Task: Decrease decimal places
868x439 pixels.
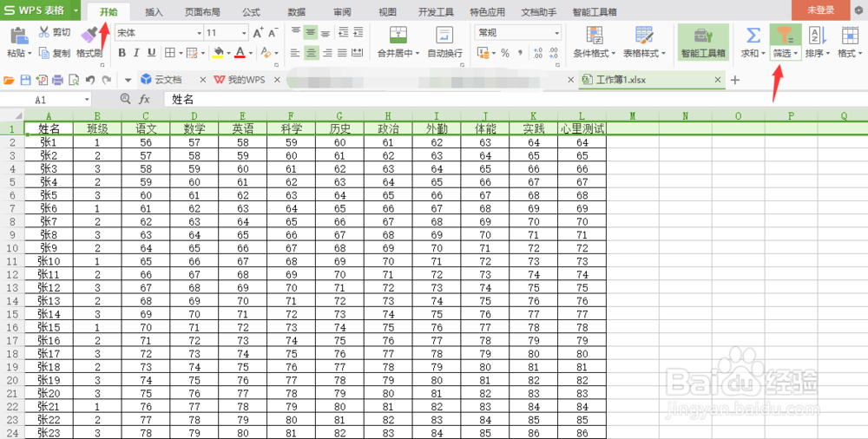Action: (553, 53)
